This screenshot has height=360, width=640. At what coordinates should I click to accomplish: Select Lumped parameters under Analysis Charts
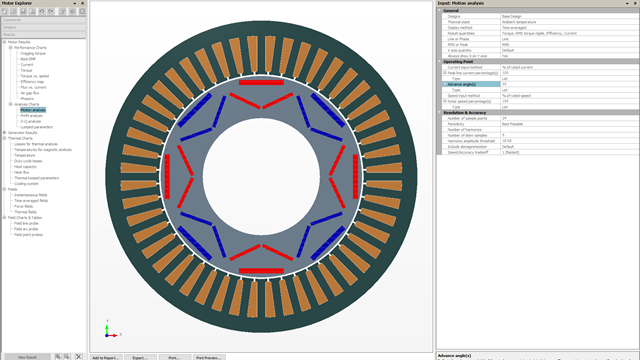click(37, 127)
